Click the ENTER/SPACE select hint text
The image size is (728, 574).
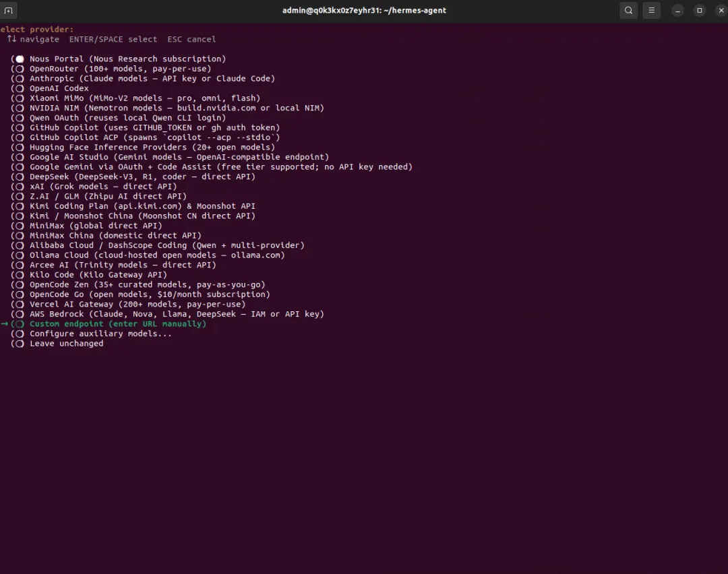[113, 40]
